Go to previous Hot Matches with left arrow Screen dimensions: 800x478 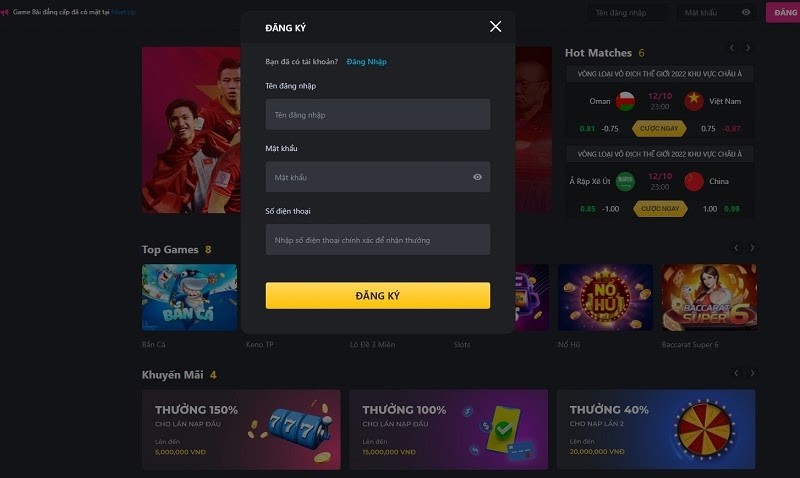pyautogui.click(x=732, y=48)
